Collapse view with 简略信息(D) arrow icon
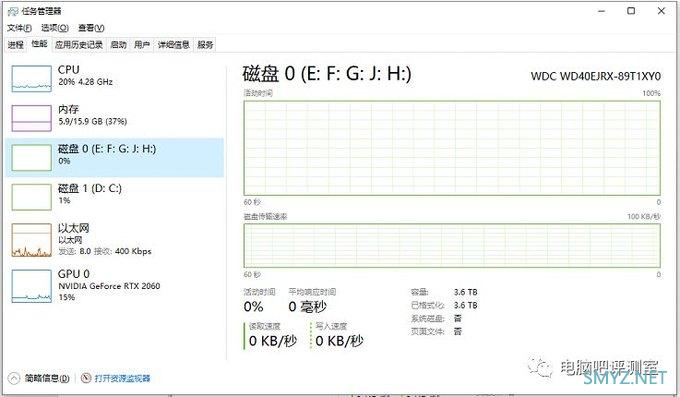Screen dimensions: 680x397 pos(14,378)
